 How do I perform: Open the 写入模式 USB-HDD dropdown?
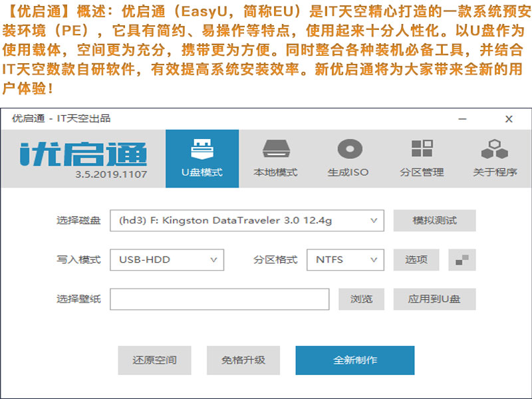167,260
